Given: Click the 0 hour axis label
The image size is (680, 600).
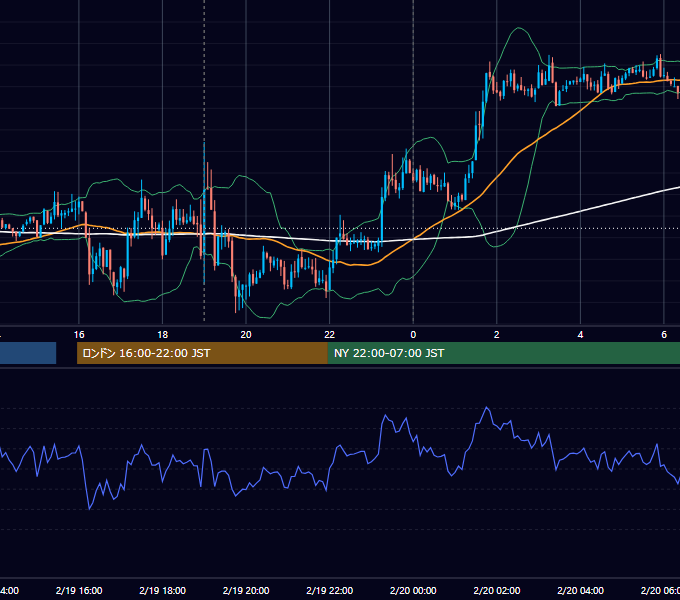Looking at the screenshot, I should (x=413, y=335).
